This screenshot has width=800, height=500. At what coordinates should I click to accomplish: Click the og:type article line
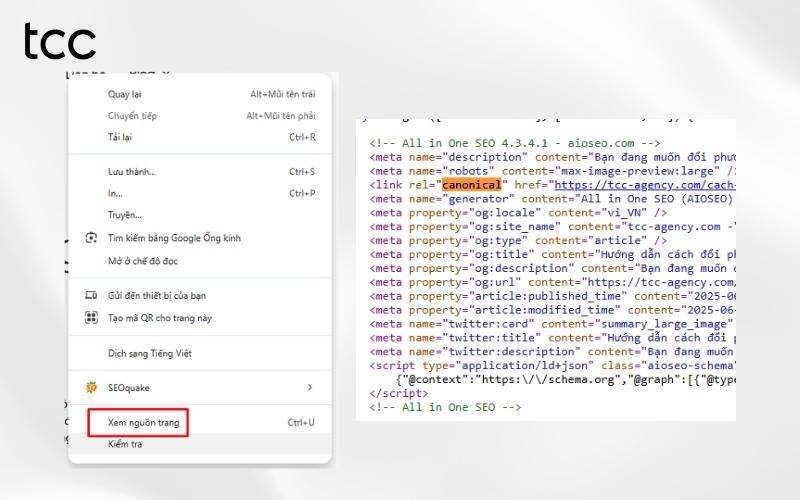click(x=518, y=240)
